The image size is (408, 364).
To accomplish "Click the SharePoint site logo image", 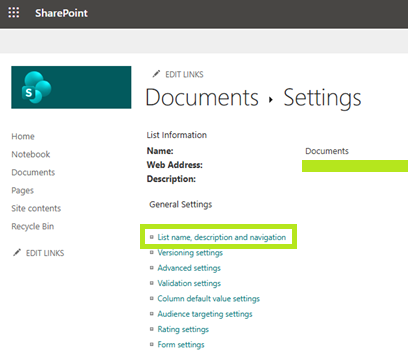I will coord(71,87).
